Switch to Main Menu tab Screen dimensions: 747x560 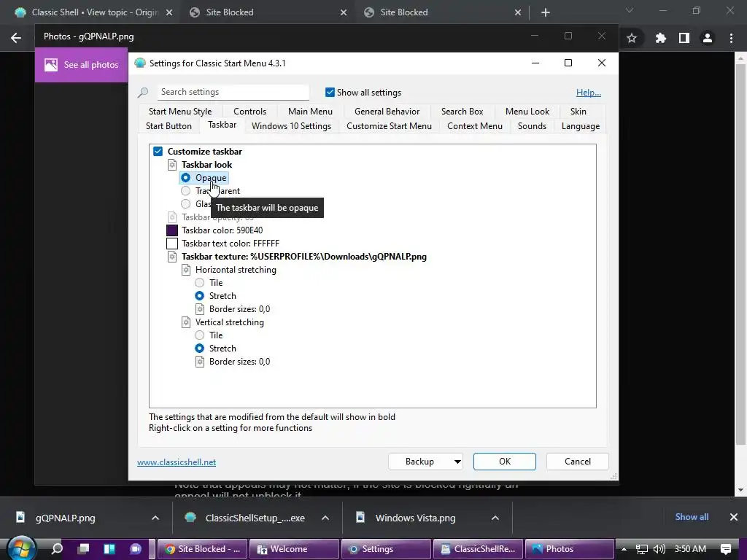[x=310, y=112]
